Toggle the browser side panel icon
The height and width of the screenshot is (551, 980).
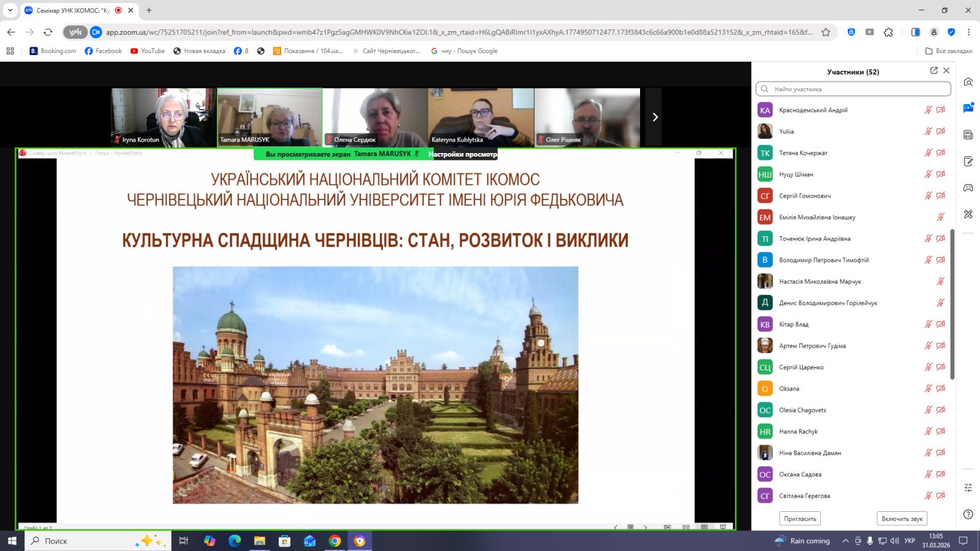[x=916, y=32]
